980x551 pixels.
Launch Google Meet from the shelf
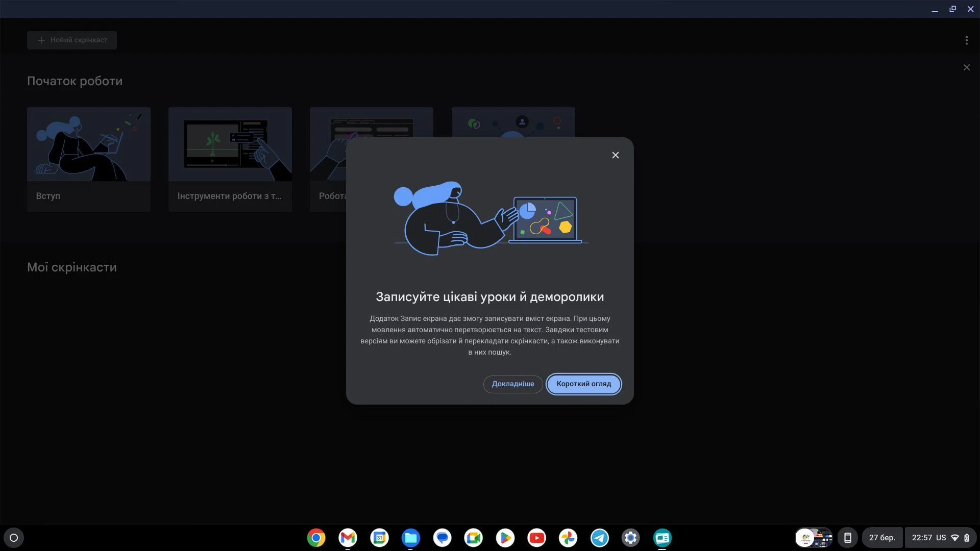pos(473,538)
